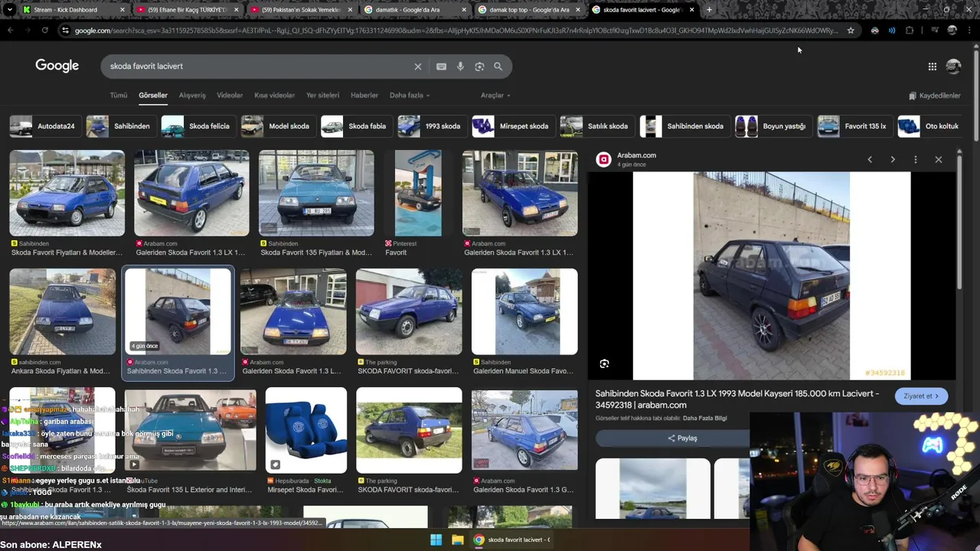This screenshot has width=980, height=551.
Task: Switch to damatlık - Google'da Ara tab
Action: point(413,10)
